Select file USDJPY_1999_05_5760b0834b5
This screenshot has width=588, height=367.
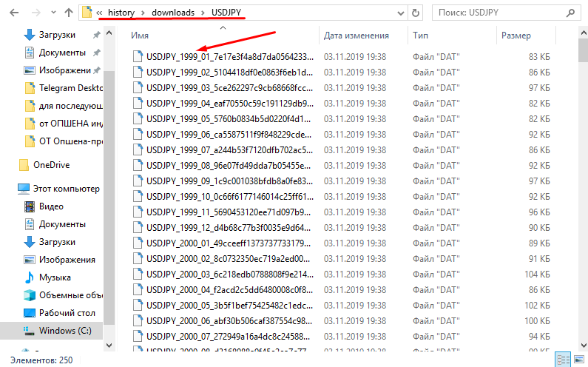point(229,119)
